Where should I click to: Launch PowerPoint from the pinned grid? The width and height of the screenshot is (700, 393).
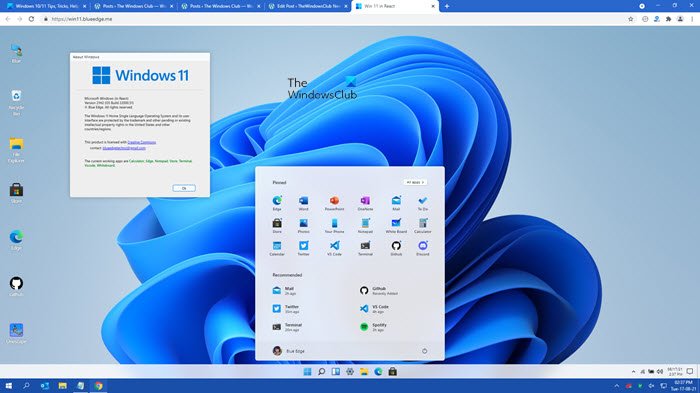click(334, 202)
